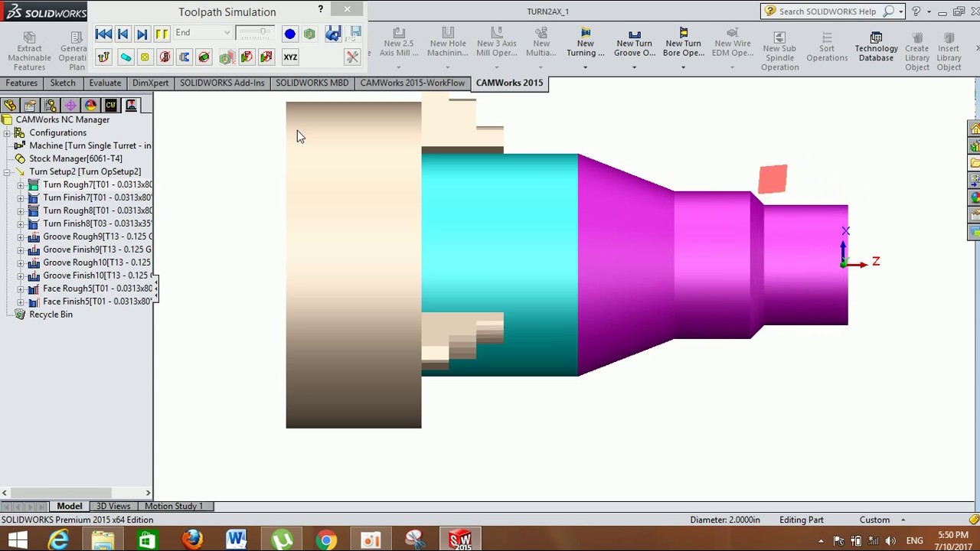980x551 pixels.
Task: Toggle the blue tool holder display
Action: pos(185,57)
